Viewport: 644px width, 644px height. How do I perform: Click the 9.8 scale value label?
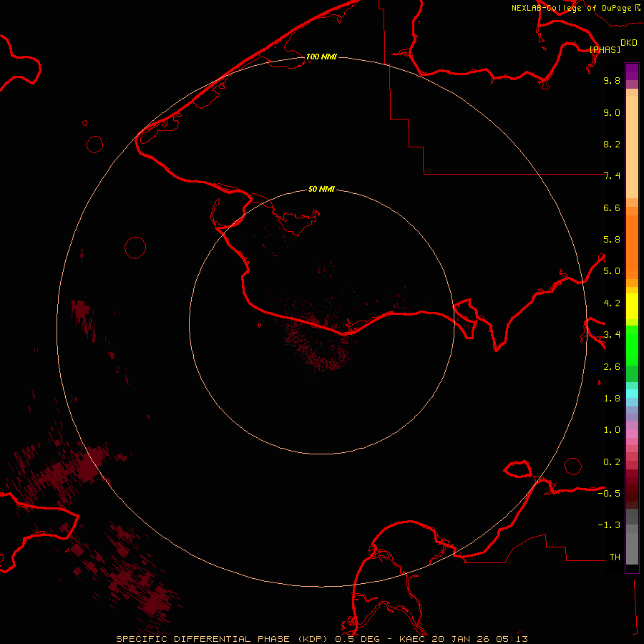(x=611, y=81)
